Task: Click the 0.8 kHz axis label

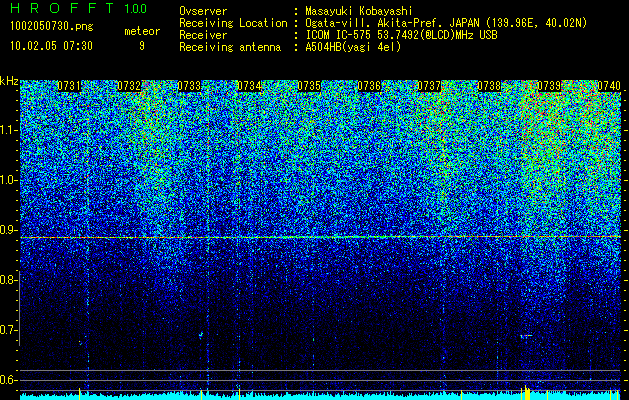Action: pos(8,280)
